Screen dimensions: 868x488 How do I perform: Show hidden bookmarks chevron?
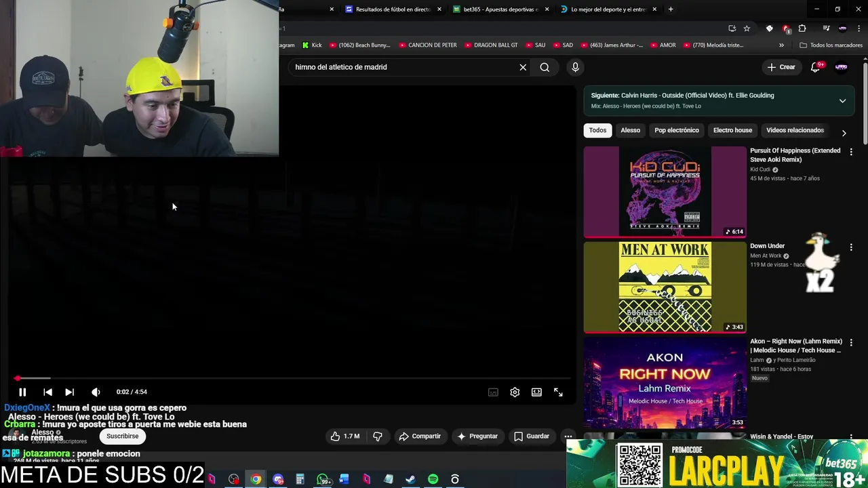coord(781,45)
